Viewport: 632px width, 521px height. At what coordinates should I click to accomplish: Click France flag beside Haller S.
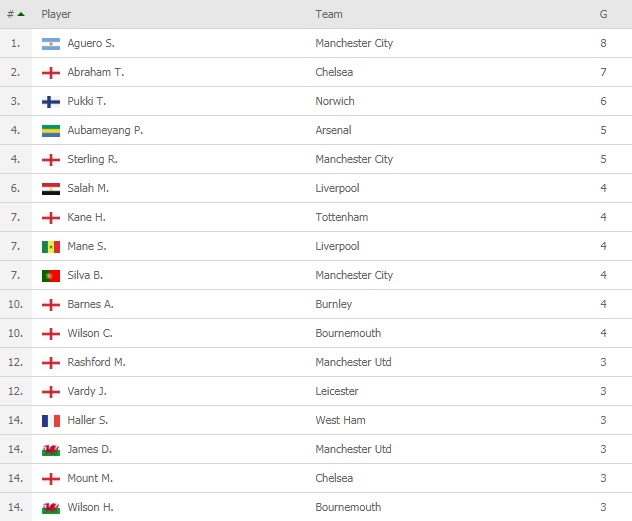[51, 421]
